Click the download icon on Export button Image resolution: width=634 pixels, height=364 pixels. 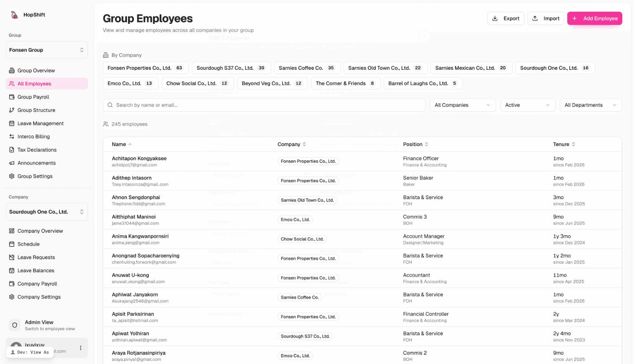coord(495,19)
